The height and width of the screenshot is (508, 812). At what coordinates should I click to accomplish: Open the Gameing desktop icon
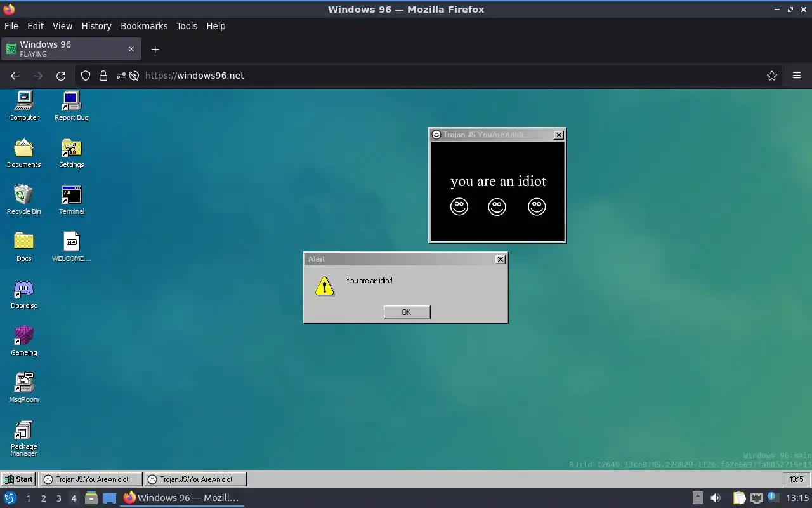click(x=24, y=341)
